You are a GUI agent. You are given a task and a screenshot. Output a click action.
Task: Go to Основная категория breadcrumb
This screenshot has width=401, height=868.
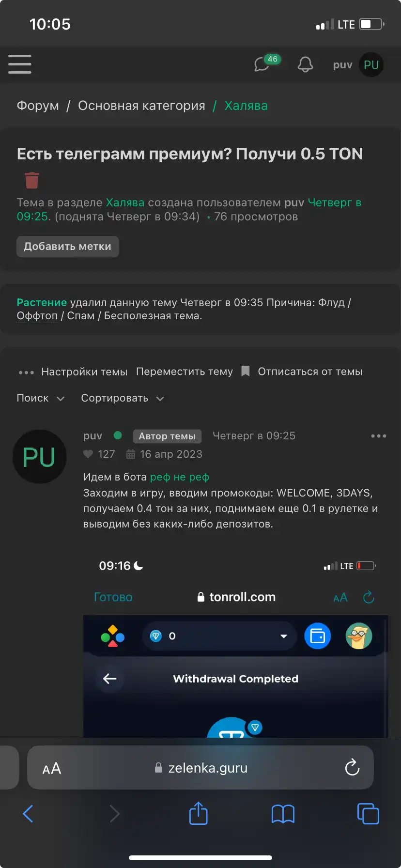(141, 106)
